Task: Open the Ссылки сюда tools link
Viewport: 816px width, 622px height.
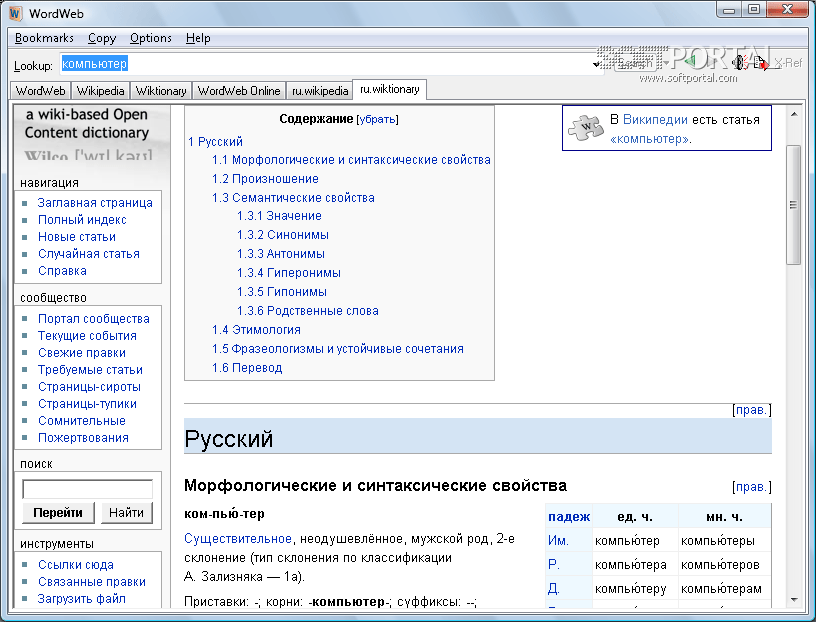Action: pyautogui.click(x=76, y=565)
